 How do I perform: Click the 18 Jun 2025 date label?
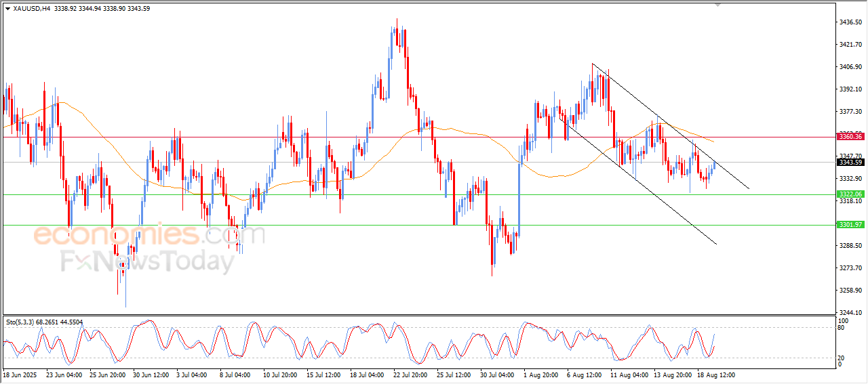18,375
